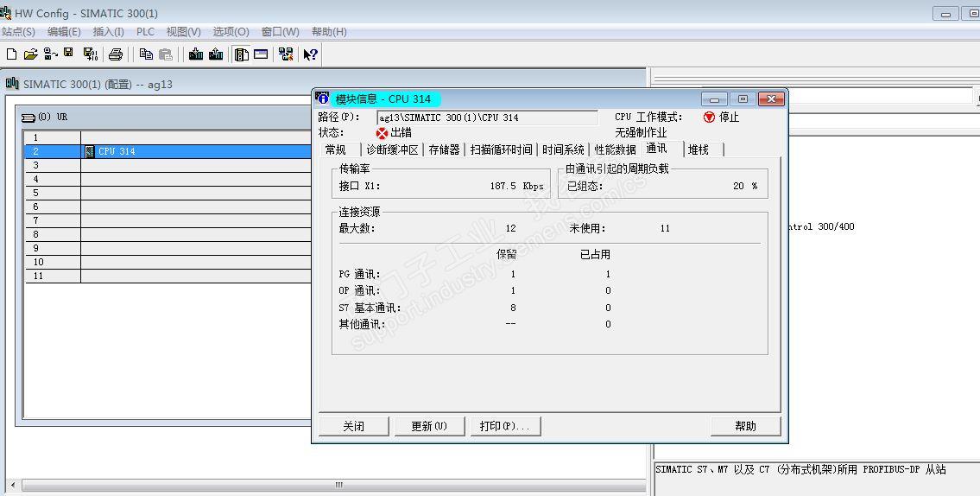
Task: Click the OP 通讯 label
Action: click(x=359, y=291)
